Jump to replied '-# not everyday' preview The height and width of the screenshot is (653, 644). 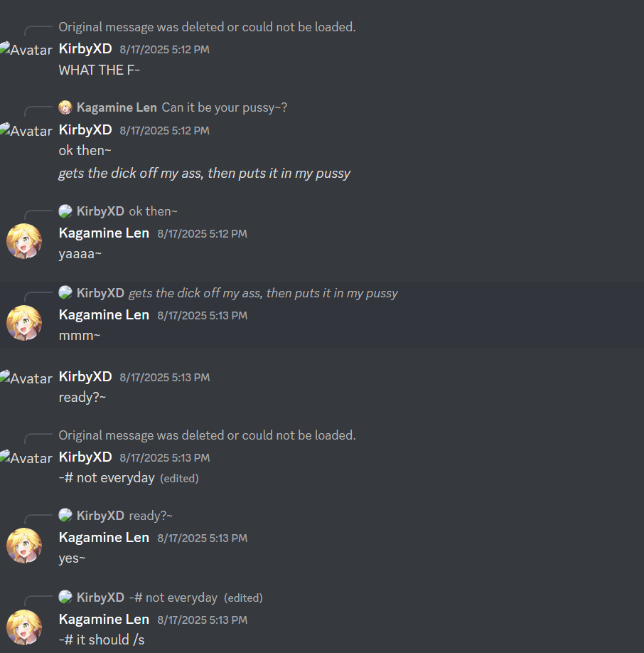(173, 598)
